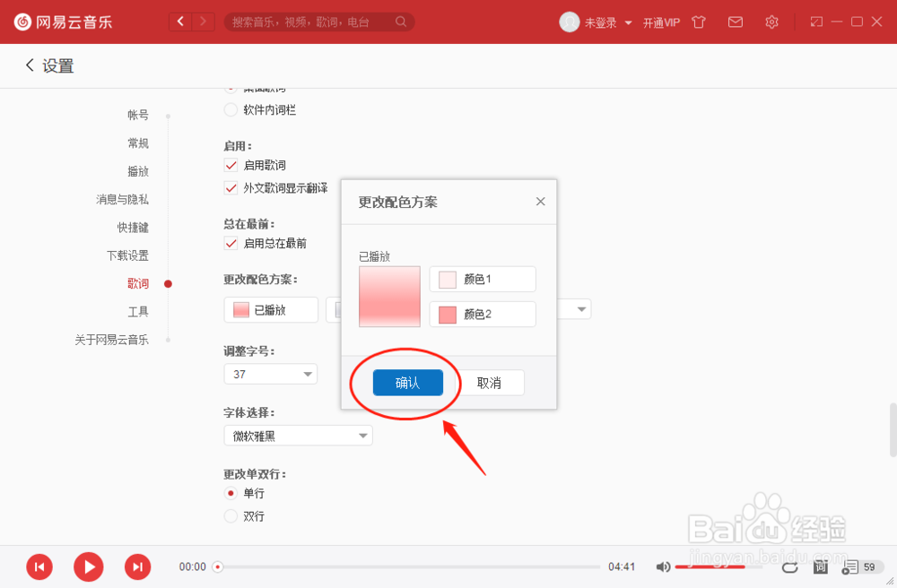The height and width of the screenshot is (588, 897).
Task: Click the user avatar icon
Action: pyautogui.click(x=570, y=22)
